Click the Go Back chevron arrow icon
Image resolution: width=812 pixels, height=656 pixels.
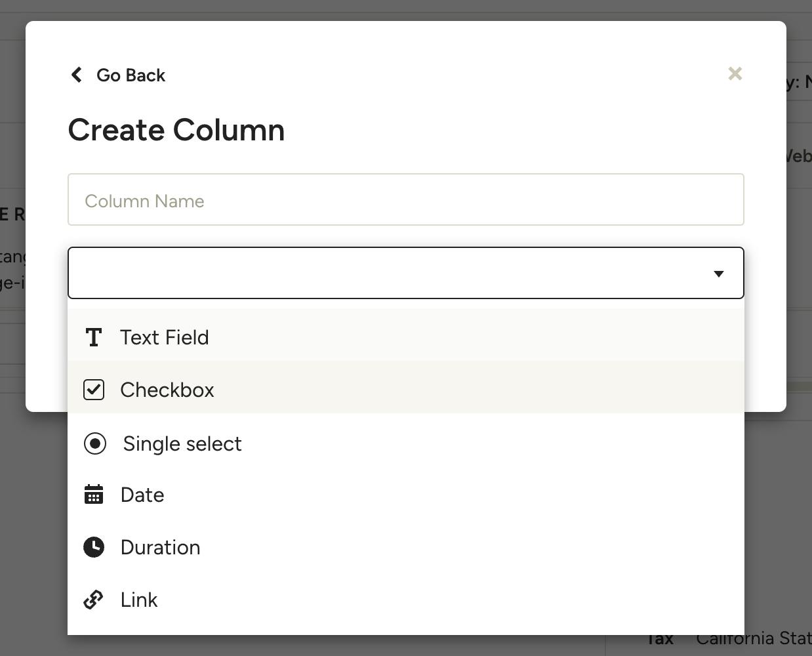coord(77,75)
